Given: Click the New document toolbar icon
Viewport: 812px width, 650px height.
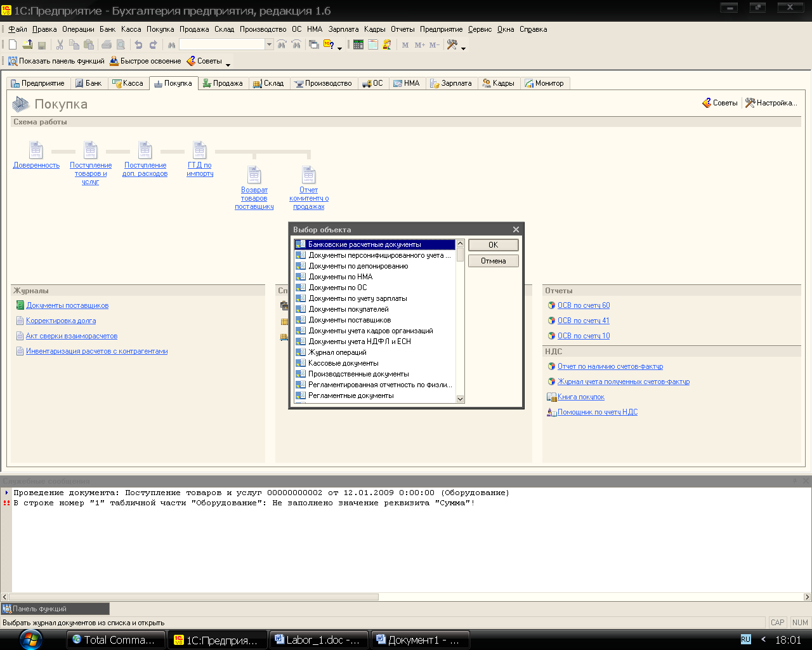Looking at the screenshot, I should pos(13,44).
